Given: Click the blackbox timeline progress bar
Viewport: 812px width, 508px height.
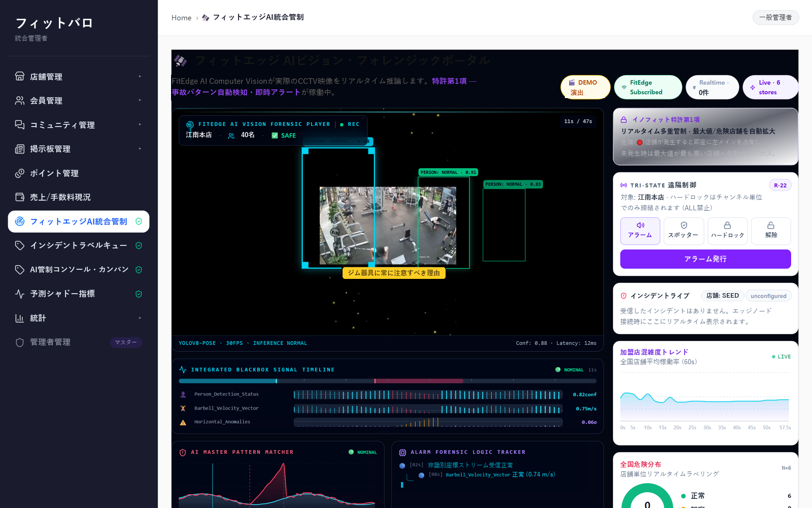Looking at the screenshot, I should pos(387,381).
